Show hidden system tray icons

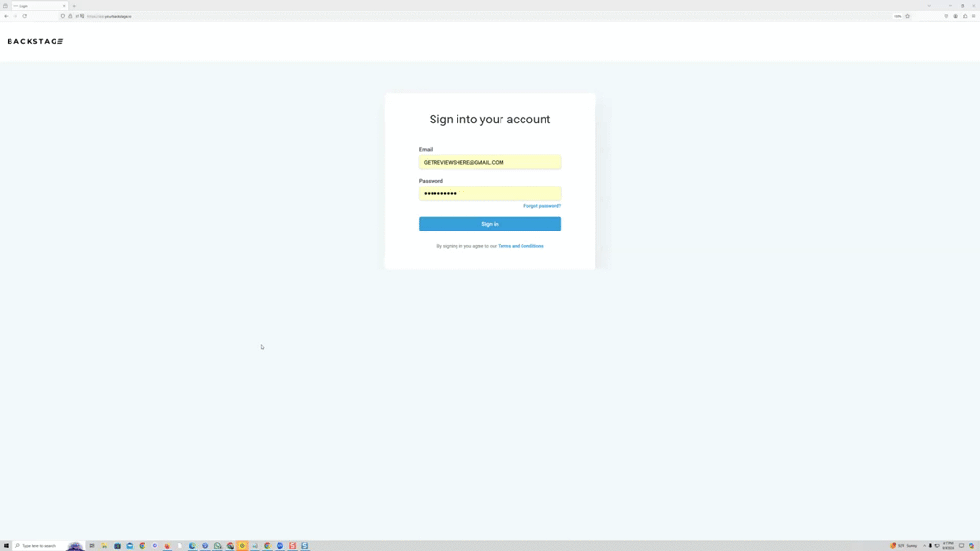coord(924,546)
